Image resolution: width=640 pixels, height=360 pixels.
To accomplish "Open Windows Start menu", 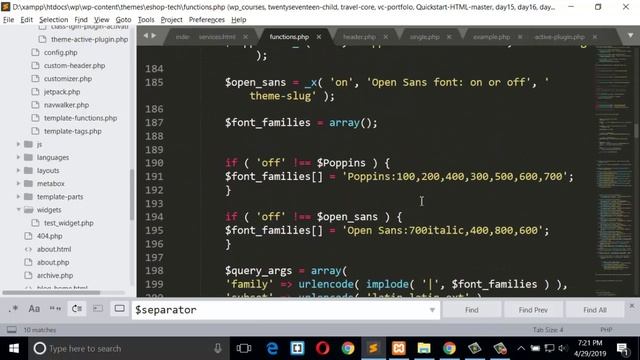I will click(x=14, y=348).
